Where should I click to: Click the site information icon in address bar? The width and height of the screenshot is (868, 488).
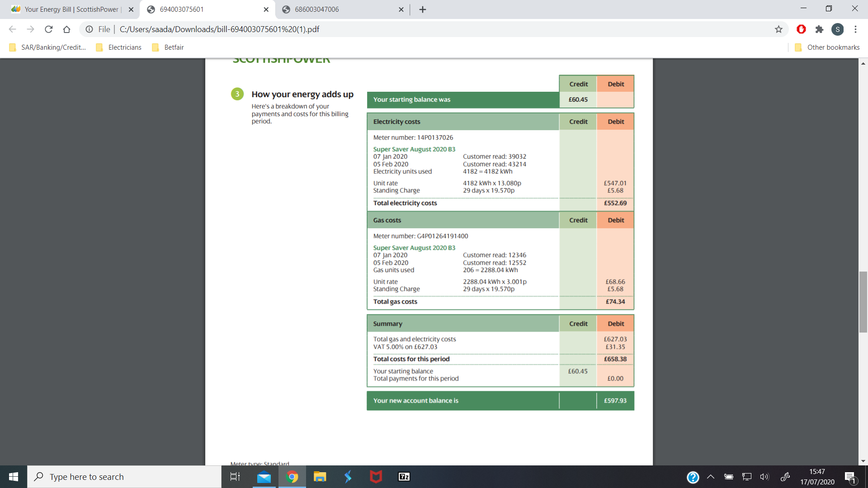click(90, 29)
